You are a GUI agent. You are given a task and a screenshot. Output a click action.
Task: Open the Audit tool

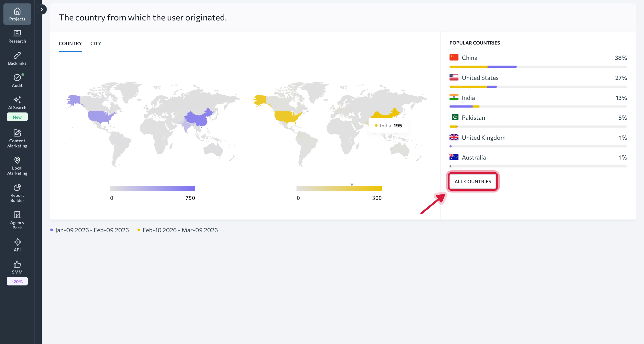pyautogui.click(x=17, y=80)
